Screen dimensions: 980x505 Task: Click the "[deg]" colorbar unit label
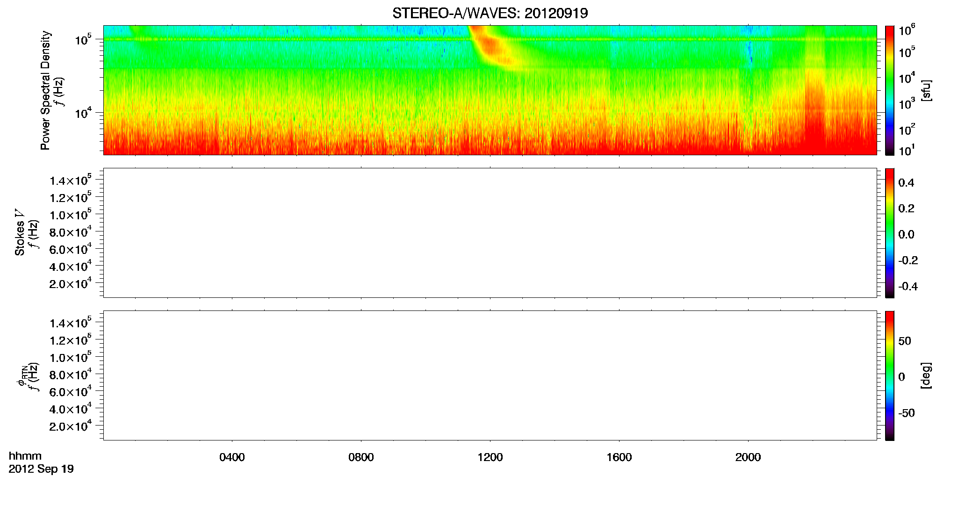(x=926, y=375)
